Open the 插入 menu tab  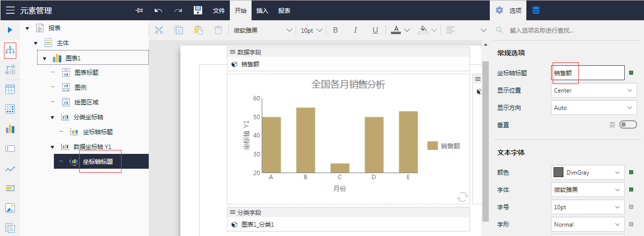(262, 10)
